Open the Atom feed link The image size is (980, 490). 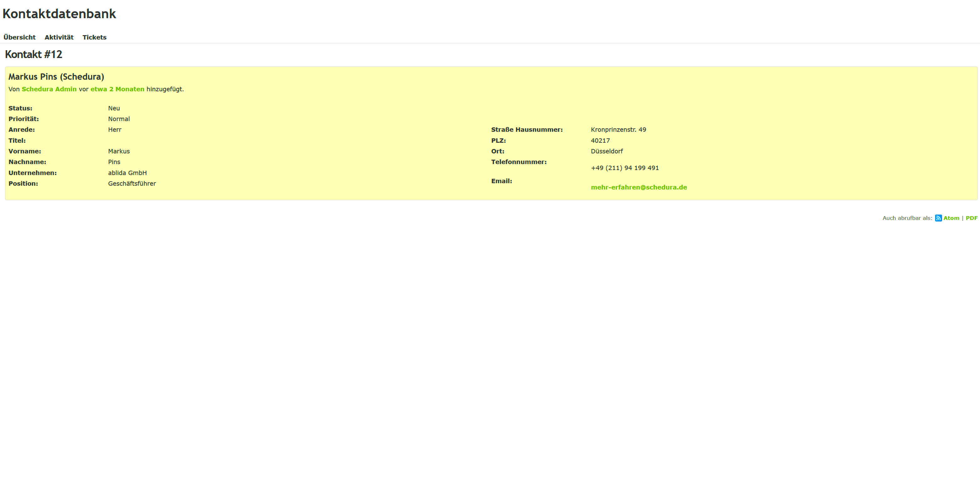[951, 218]
